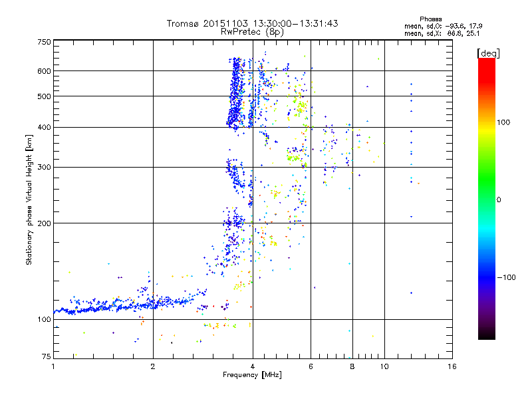Click the x-axis tick label '8'
532x399 pixels.
[352, 366]
